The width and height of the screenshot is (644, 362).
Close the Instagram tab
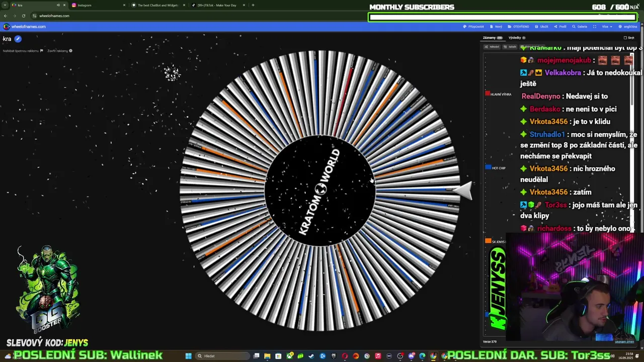pos(124,5)
